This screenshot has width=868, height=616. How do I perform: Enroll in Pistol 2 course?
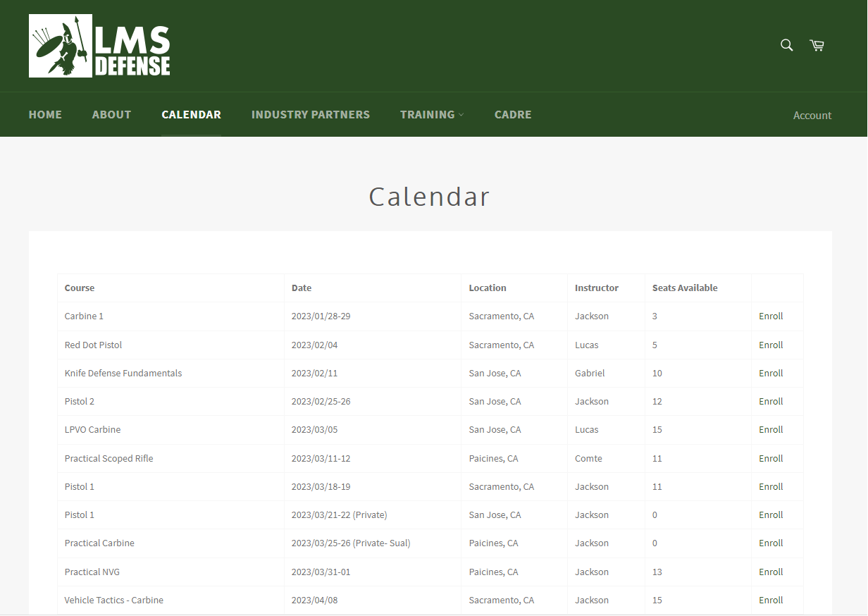pyautogui.click(x=771, y=401)
